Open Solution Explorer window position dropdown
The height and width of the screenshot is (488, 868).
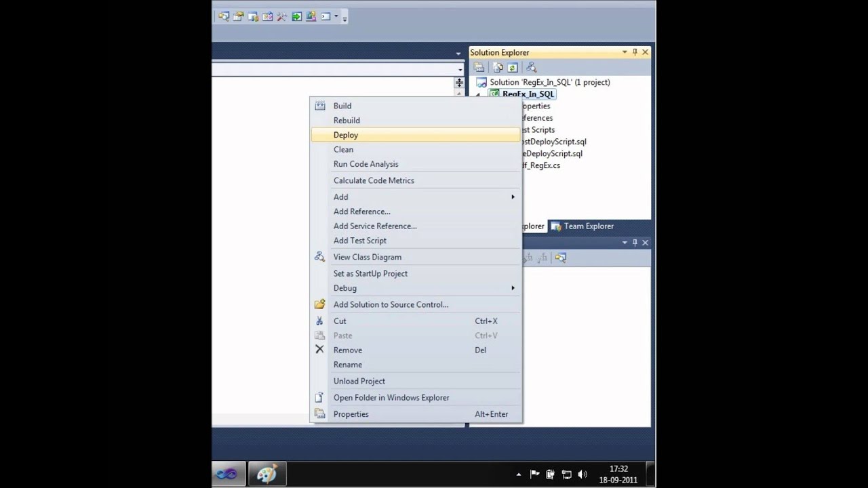[625, 52]
